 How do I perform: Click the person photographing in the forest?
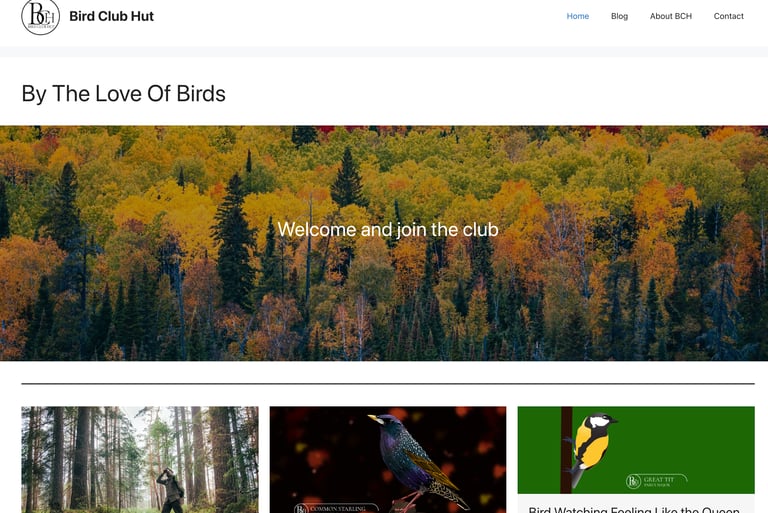(170, 490)
